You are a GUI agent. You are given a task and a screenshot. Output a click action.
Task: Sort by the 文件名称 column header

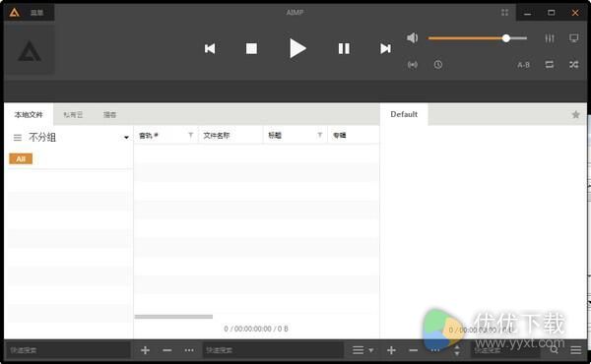coord(230,136)
